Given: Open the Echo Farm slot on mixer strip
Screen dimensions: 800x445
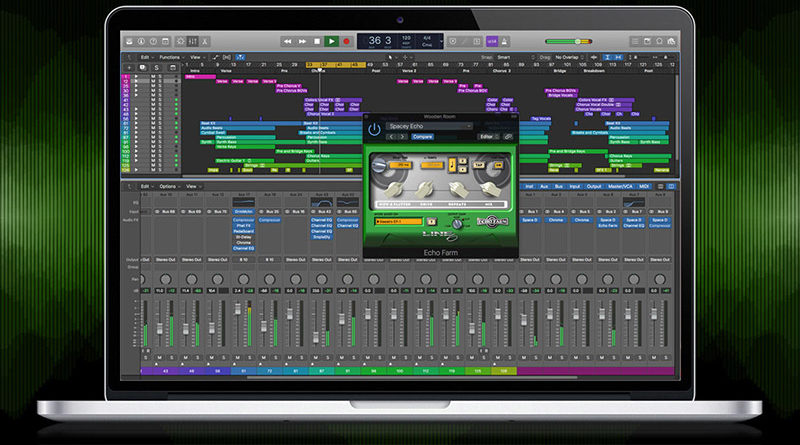Looking at the screenshot, I should [x=608, y=226].
